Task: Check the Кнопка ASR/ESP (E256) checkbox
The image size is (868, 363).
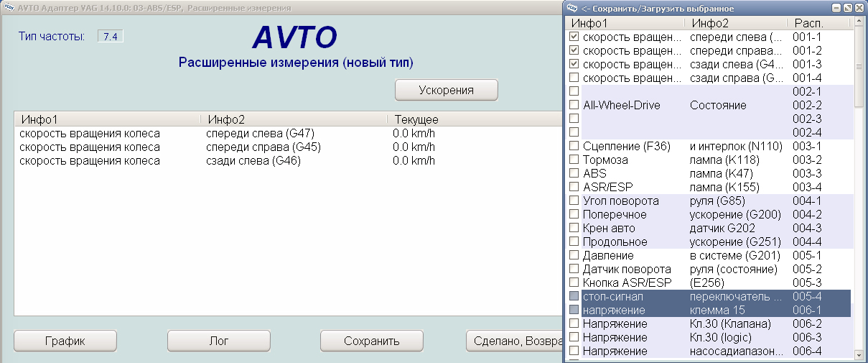Action: click(x=574, y=282)
